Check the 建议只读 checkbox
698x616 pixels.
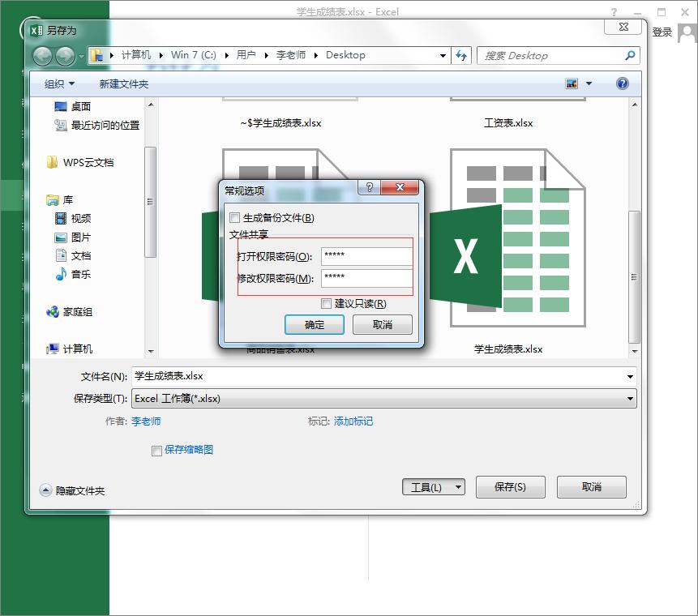[x=324, y=303]
